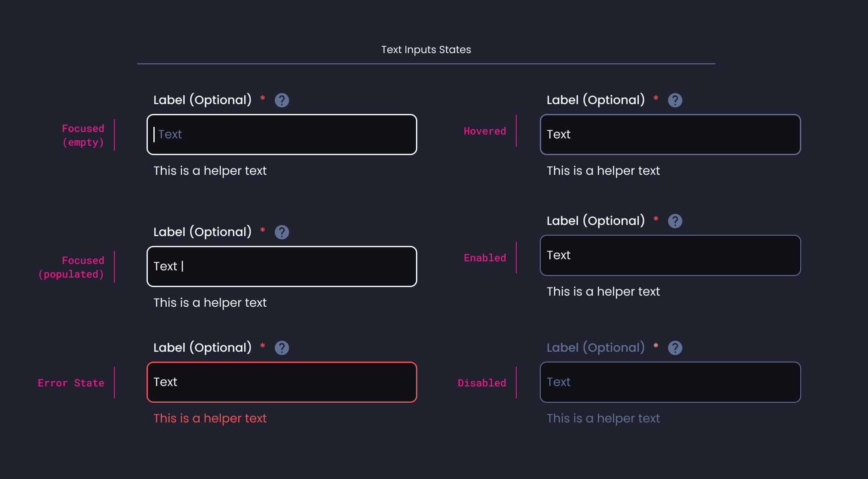Click the Focused (empty) state label
868x479 pixels.
(x=83, y=135)
